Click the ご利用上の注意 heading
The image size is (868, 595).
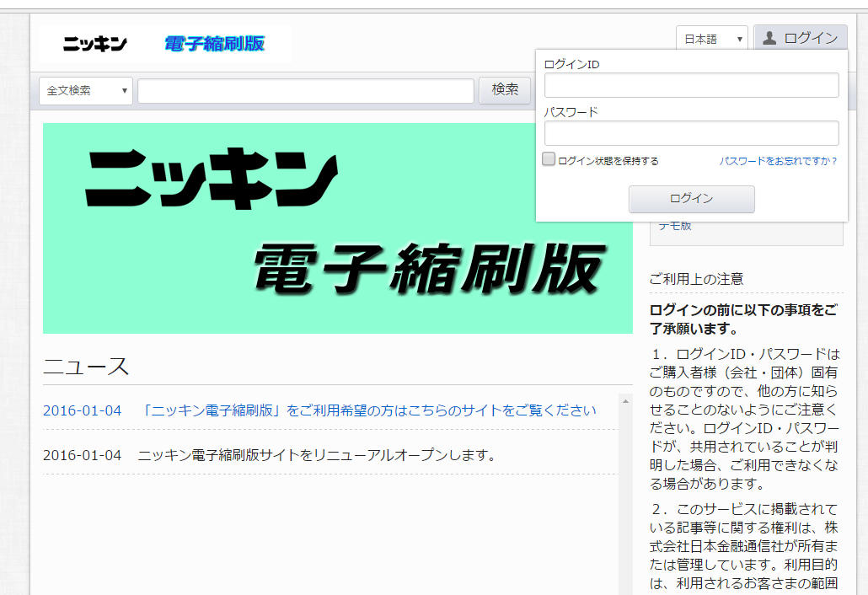(696, 279)
